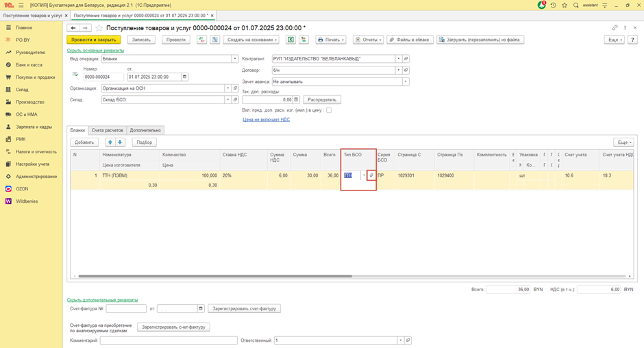This screenshot has height=348, width=644.
Task: Open invoice date calendar picker
Action: click(201, 308)
